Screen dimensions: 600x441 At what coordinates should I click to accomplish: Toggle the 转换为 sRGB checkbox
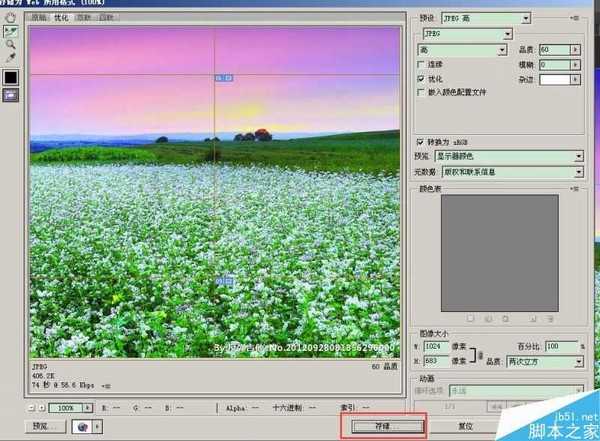[x=421, y=142]
